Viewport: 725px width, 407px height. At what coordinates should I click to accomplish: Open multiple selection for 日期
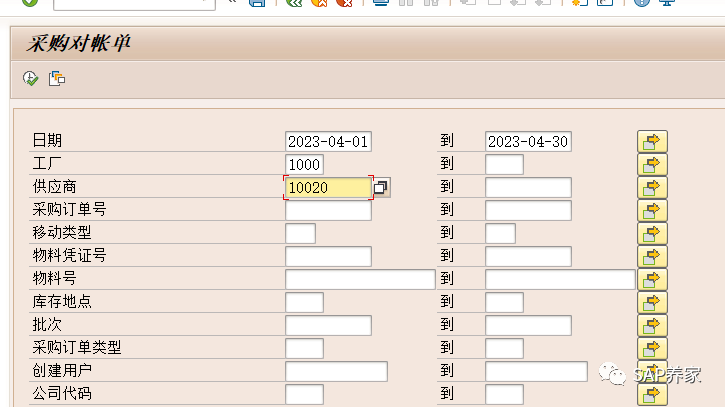pos(652,142)
